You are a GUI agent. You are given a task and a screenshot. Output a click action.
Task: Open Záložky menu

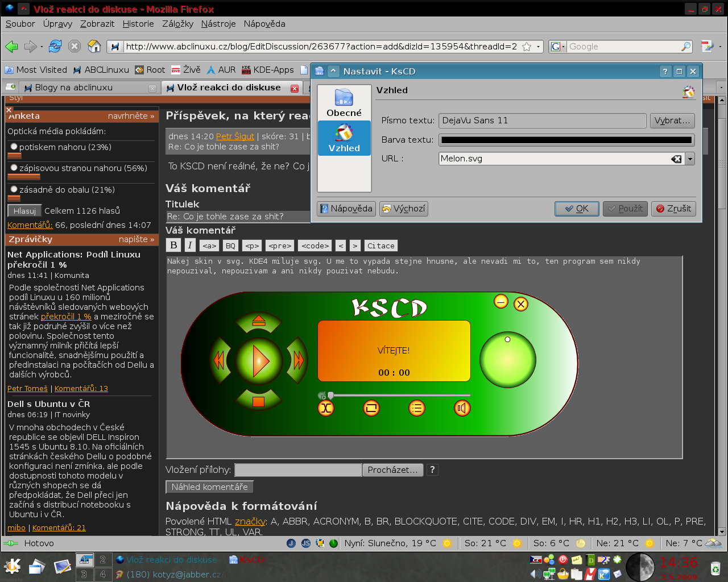177,24
